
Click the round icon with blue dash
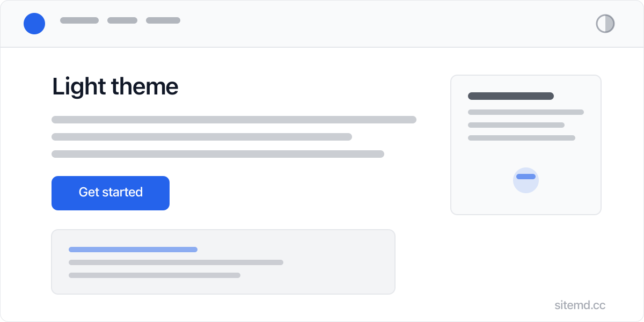(x=526, y=180)
